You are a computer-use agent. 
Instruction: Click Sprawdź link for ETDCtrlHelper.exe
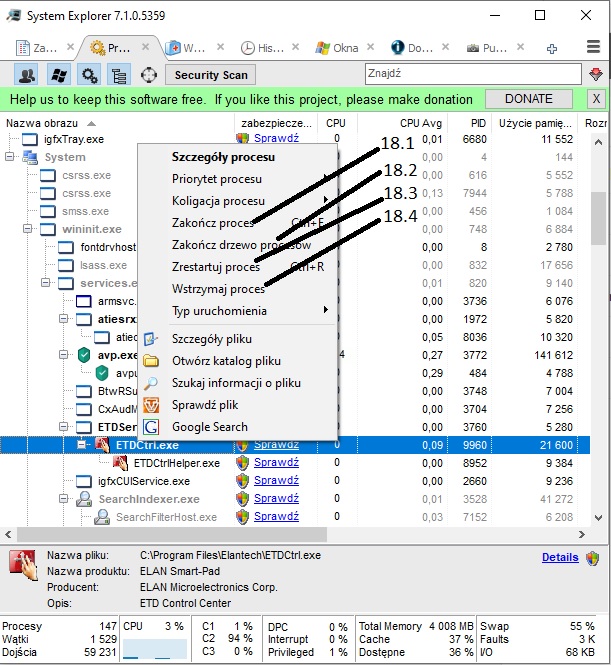coord(276,462)
